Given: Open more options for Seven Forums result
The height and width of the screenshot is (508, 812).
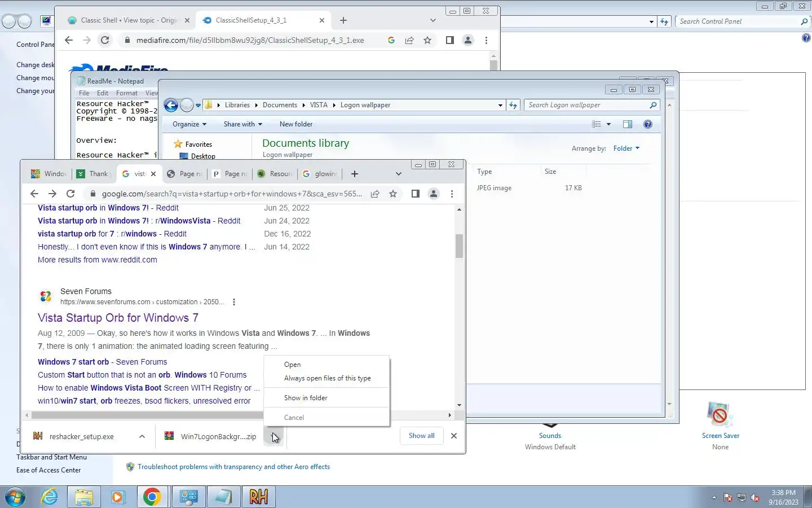Looking at the screenshot, I should click(234, 302).
